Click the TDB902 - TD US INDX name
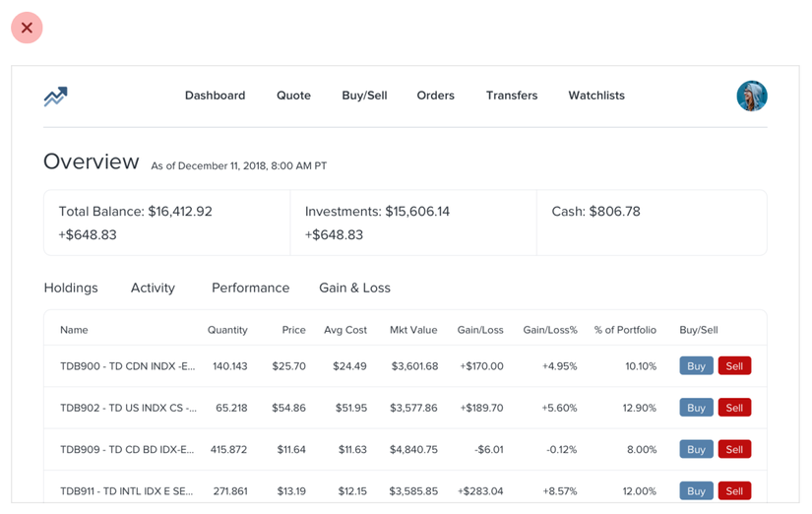This screenshot has height=514, width=812. point(128,408)
